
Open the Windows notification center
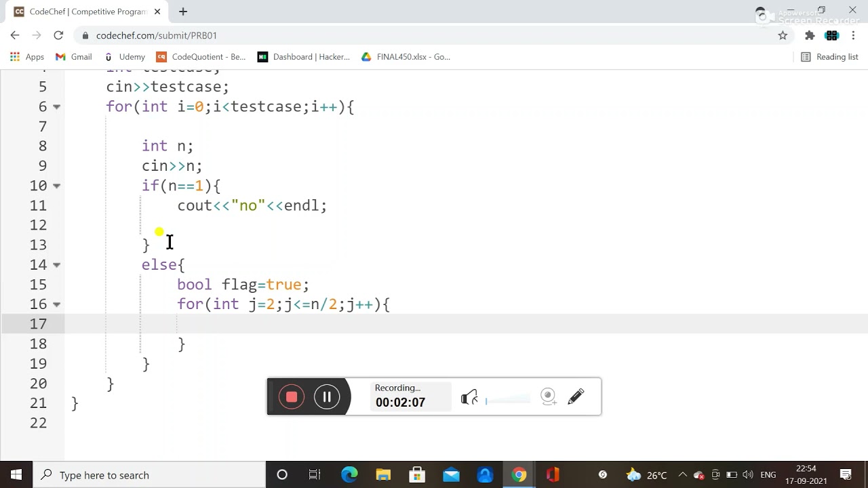[846, 475]
